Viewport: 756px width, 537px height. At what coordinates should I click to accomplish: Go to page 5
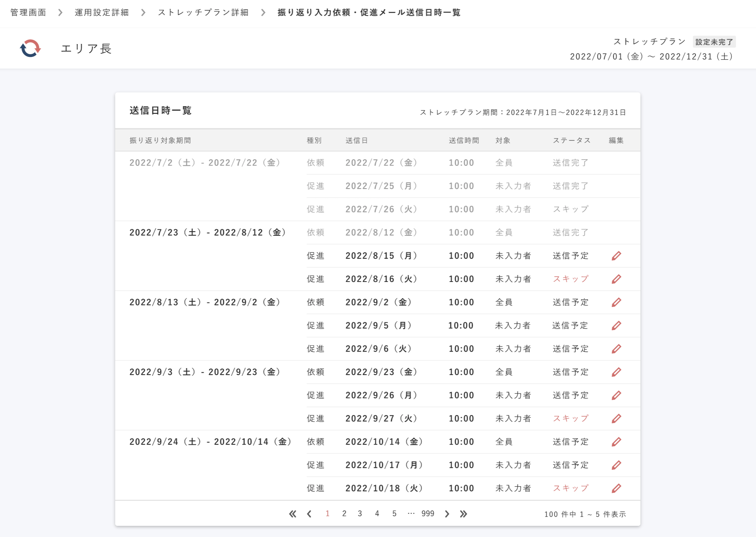pos(395,514)
